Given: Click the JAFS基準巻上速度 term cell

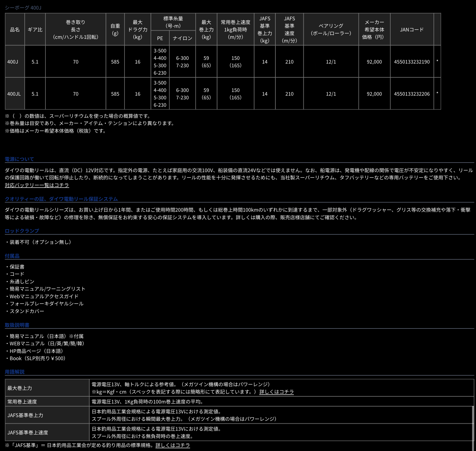Looking at the screenshot, I should click(28, 433).
